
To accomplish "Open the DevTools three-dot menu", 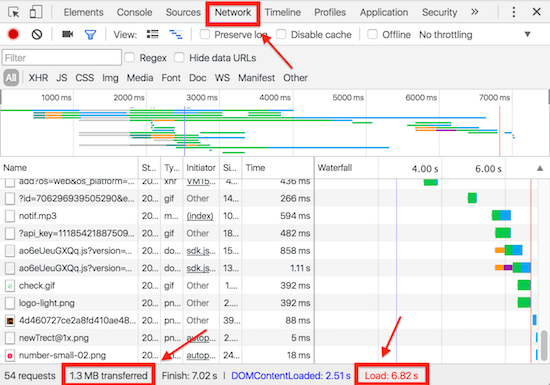I will pyautogui.click(x=514, y=12).
